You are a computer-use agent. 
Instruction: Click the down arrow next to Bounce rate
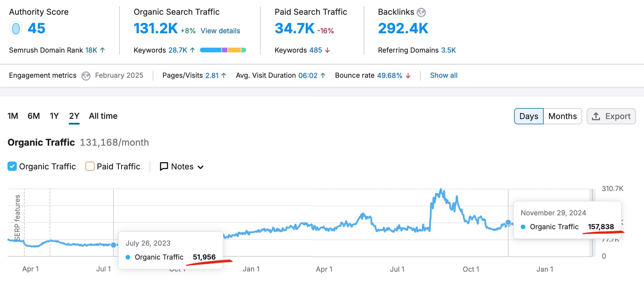coord(408,75)
